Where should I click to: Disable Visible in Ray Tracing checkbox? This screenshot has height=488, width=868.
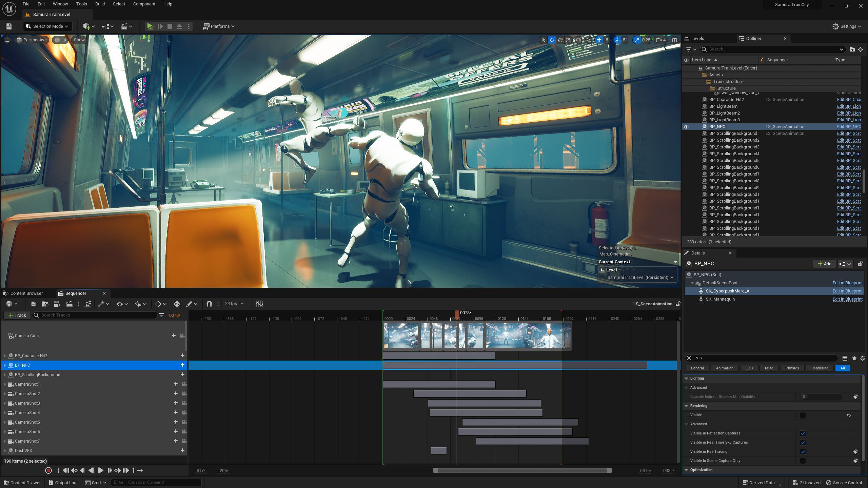tap(803, 451)
